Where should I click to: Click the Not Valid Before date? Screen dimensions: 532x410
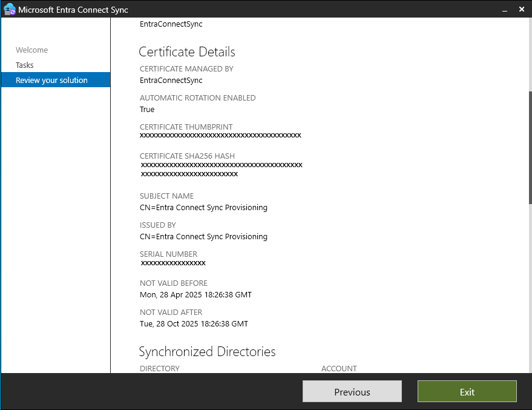(195, 295)
